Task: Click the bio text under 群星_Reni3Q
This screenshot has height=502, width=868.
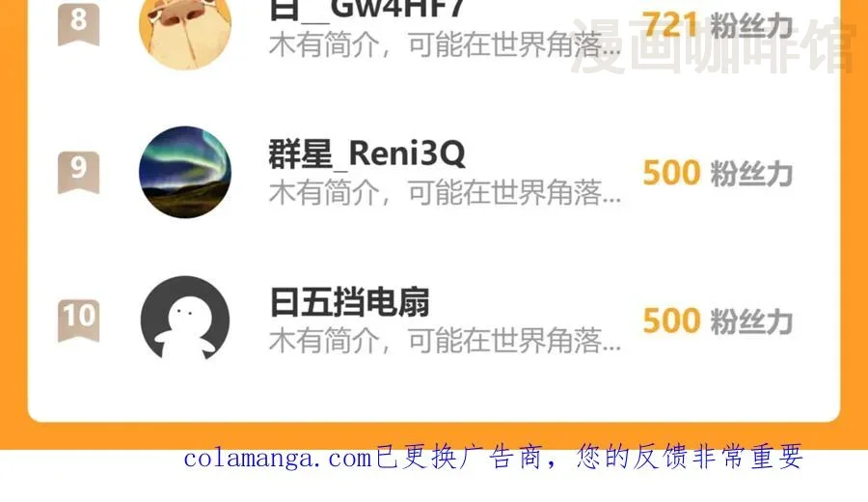Action: pyautogui.click(x=445, y=192)
